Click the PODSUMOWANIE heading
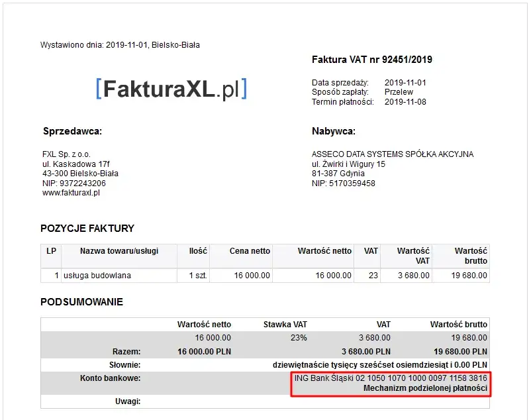Screen dimensions: 531x420 click(82, 301)
